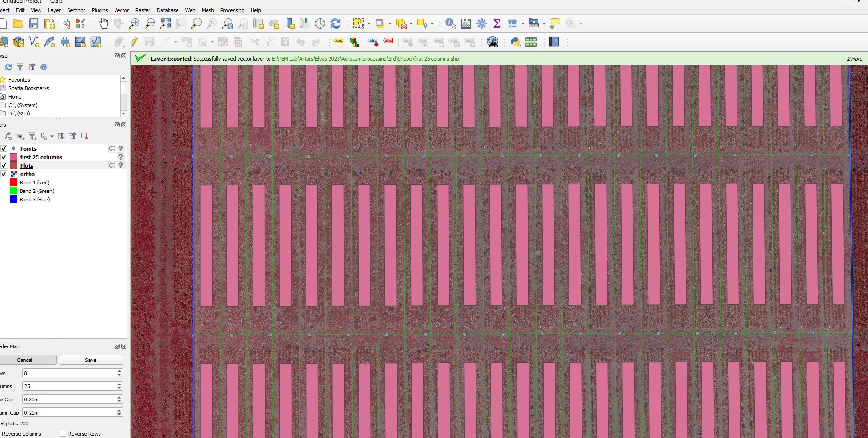Screen dimensions: 868x438
Task: Click the Cancel button in the panel
Action: pyautogui.click(x=25, y=360)
